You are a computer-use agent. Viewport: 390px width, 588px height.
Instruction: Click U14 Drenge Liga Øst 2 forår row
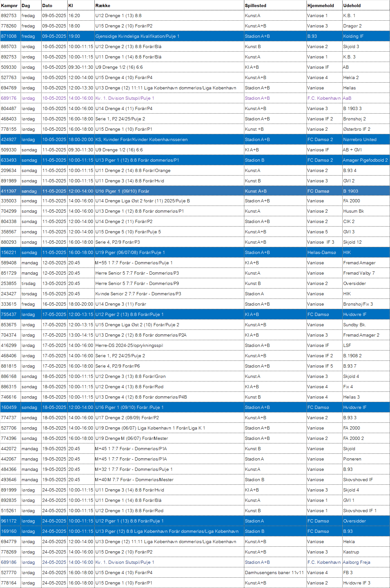click(195, 201)
